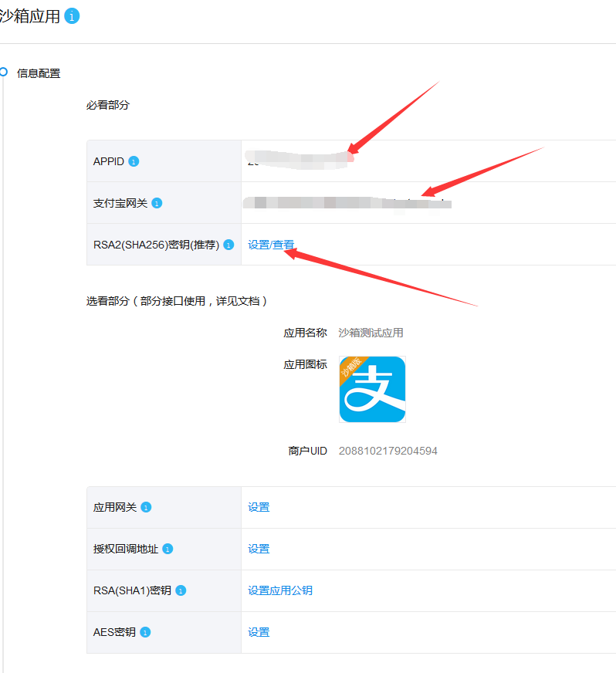Click 设置 link for 应用网关

[x=259, y=507]
